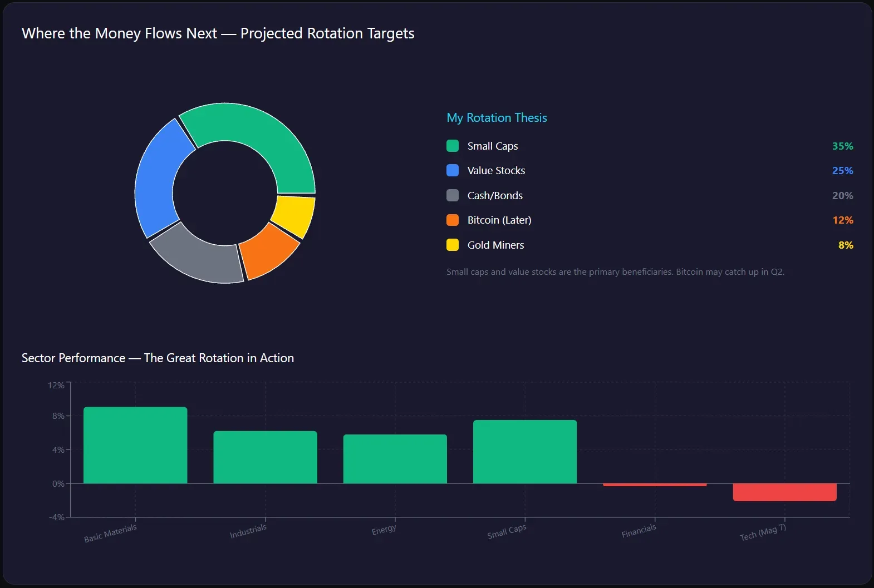Select the blue Value Stocks donut slice

tap(157, 178)
